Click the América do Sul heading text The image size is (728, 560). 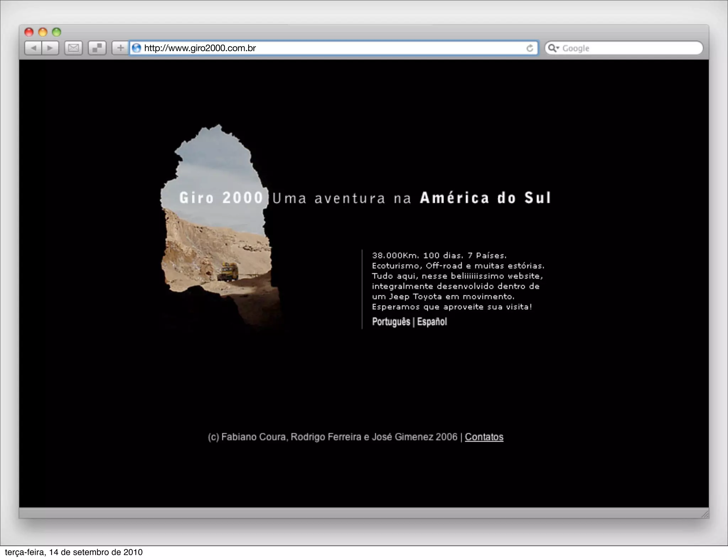485,198
